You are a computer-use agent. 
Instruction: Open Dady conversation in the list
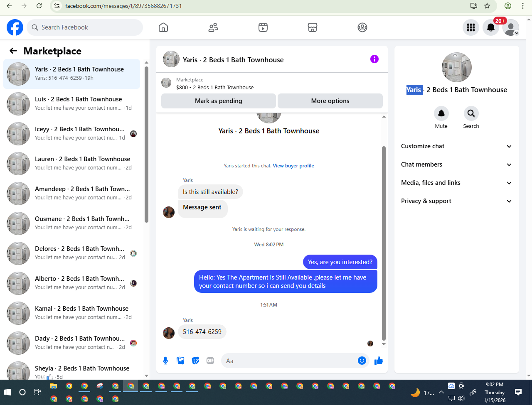click(72, 343)
